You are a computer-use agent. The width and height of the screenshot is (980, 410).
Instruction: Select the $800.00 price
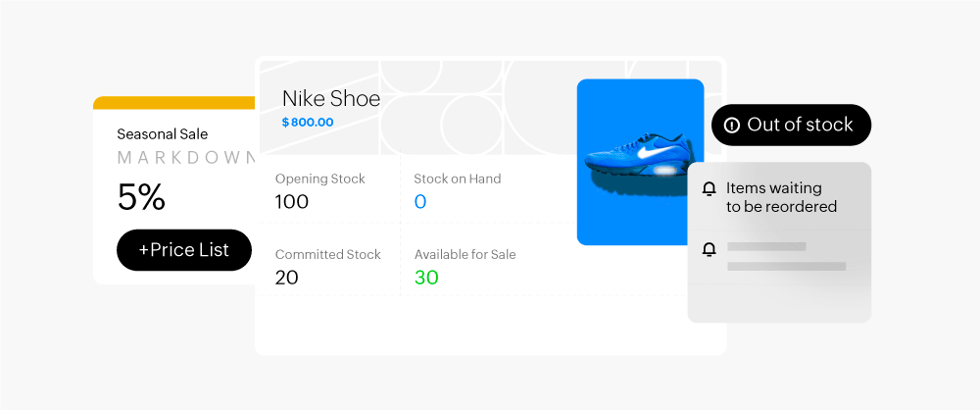click(x=307, y=123)
